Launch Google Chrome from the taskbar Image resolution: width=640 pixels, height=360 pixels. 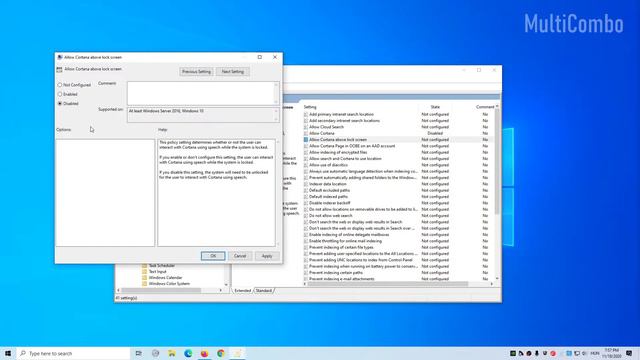pos(221,353)
